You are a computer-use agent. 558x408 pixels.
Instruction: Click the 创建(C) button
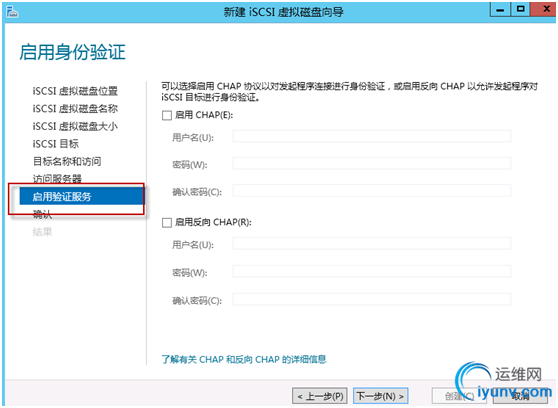pos(459,396)
